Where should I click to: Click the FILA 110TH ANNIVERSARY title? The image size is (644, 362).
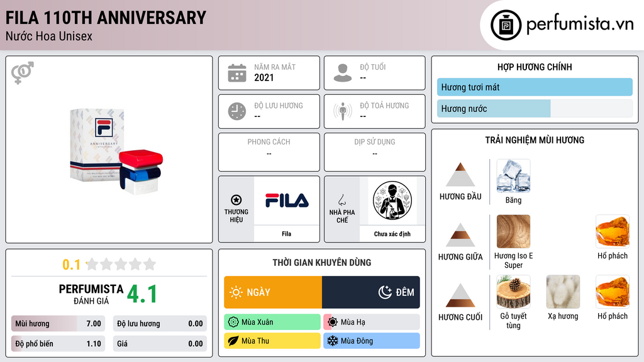[x=106, y=18]
